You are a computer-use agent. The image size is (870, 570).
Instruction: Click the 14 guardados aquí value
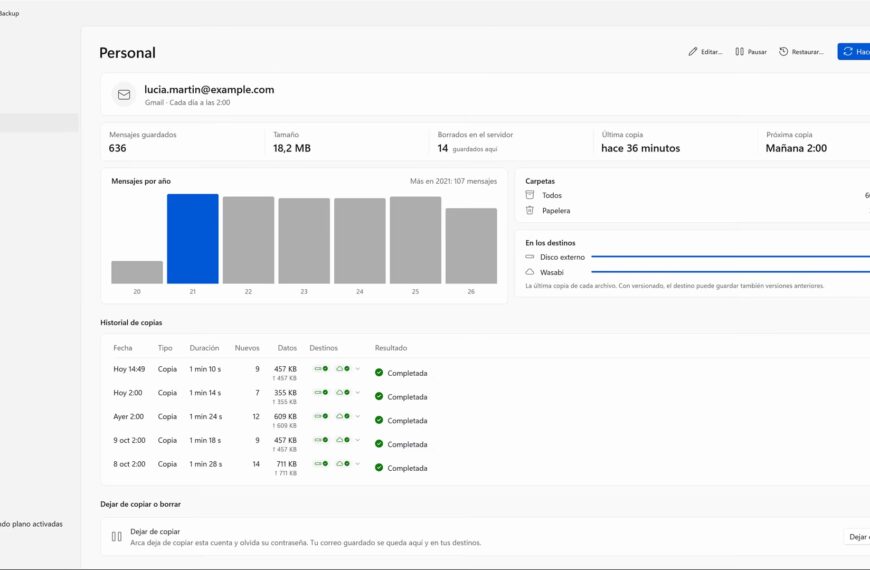pyautogui.click(x=467, y=149)
